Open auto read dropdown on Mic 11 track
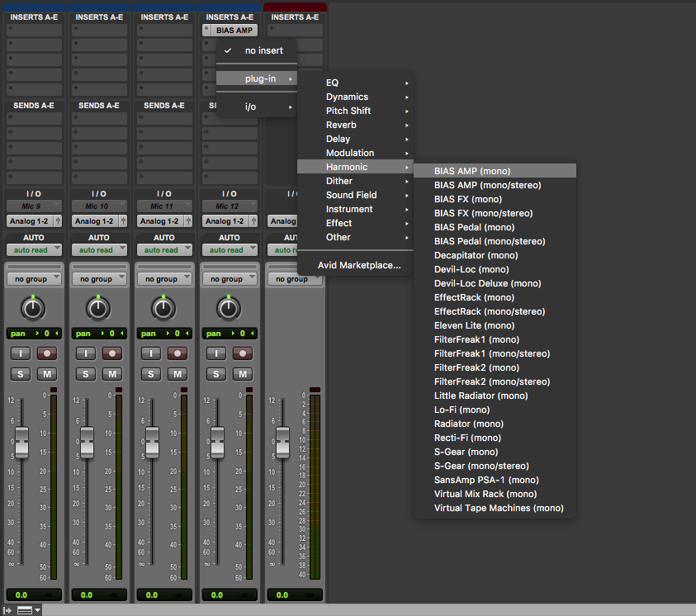The height and width of the screenshot is (616, 696). tap(164, 250)
